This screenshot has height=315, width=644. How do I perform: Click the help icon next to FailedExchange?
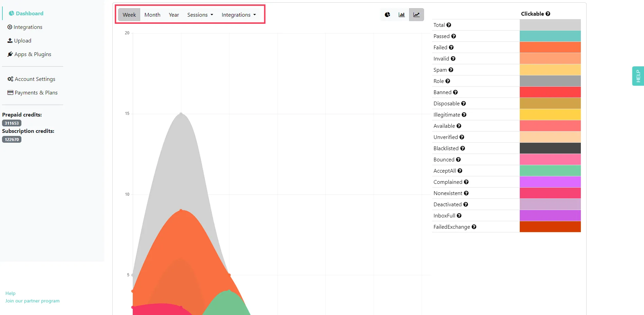474,227
